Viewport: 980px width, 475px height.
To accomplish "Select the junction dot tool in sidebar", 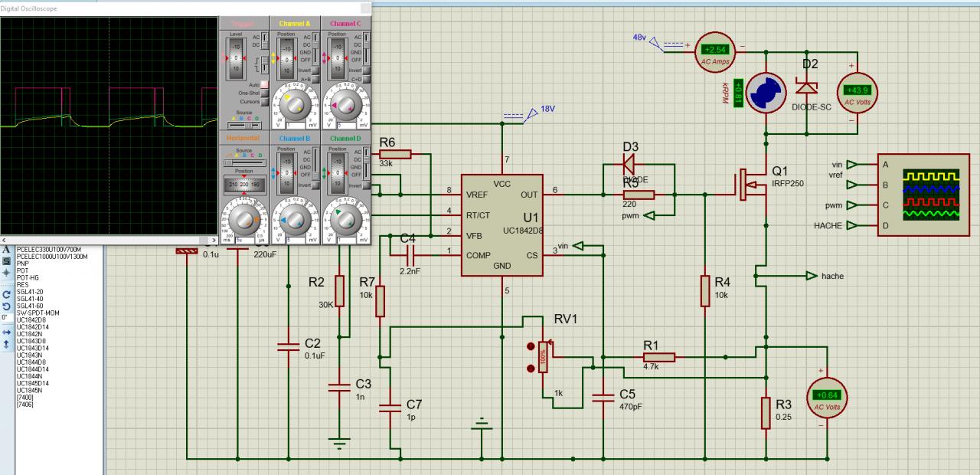I will (6, 273).
